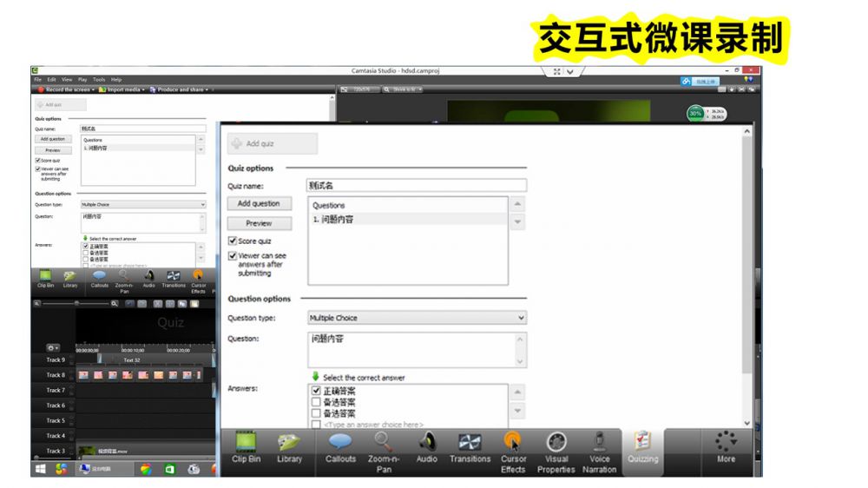The width and height of the screenshot is (868, 488).
Task: Click the More tools icon
Action: 726,448
